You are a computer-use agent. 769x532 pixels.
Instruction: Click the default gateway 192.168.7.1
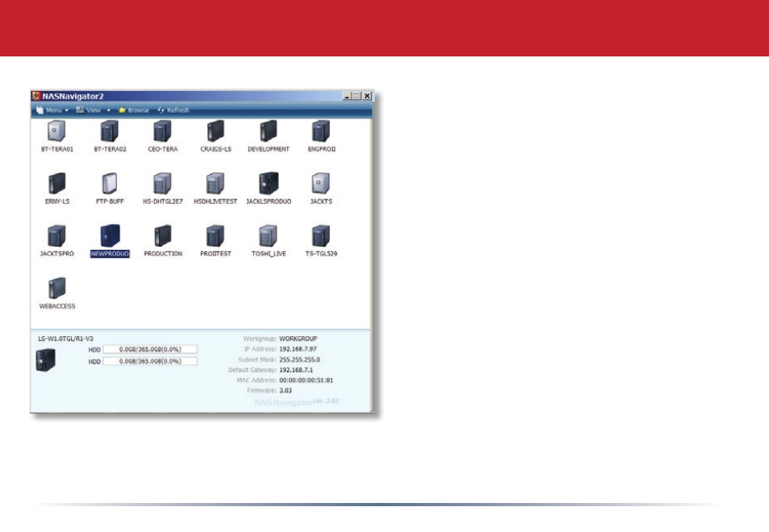(296, 370)
